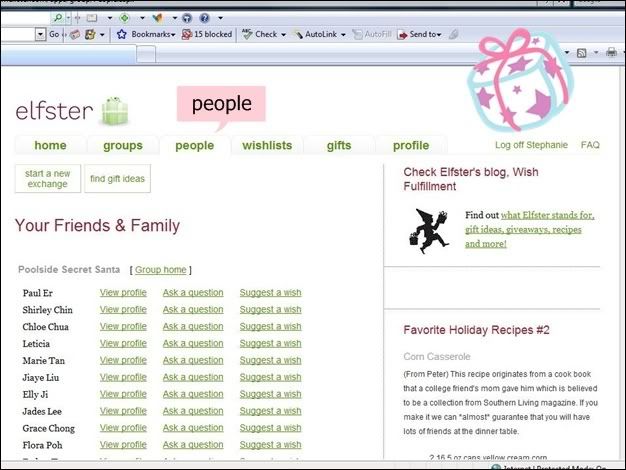Viewport: 626px width, 470px height.
Task: Click the name Chloe Chua
Action: (46, 327)
